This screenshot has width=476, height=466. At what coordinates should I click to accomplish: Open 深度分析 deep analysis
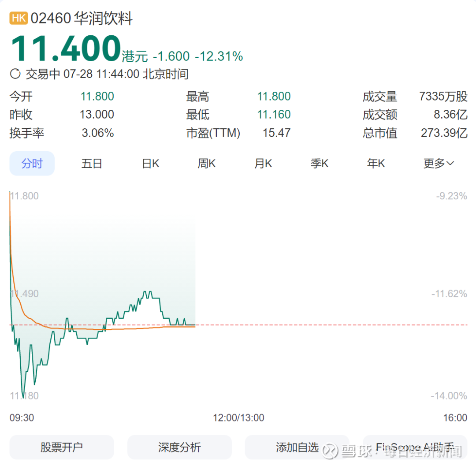(179, 447)
